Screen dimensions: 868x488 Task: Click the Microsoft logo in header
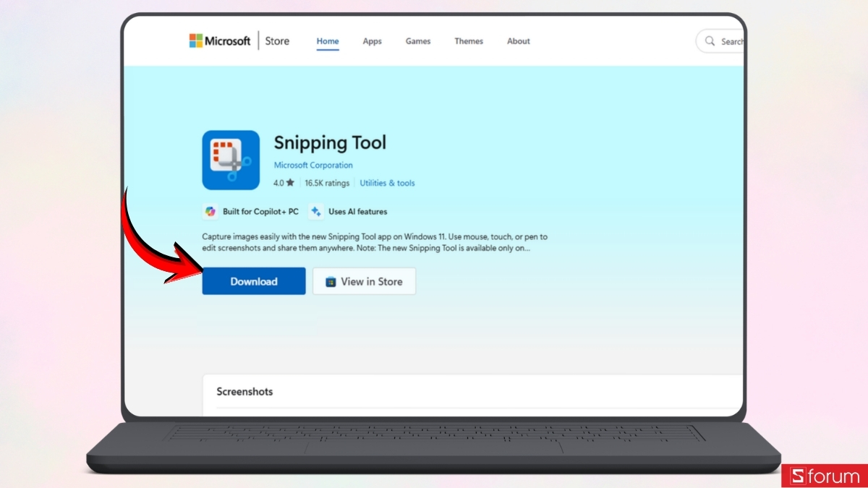220,40
